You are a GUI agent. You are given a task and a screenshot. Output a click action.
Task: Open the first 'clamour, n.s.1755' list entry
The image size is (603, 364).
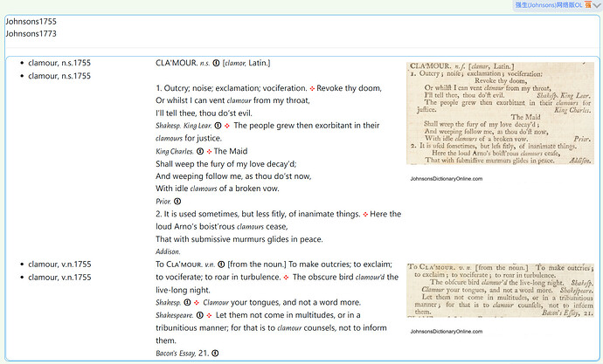(x=59, y=63)
